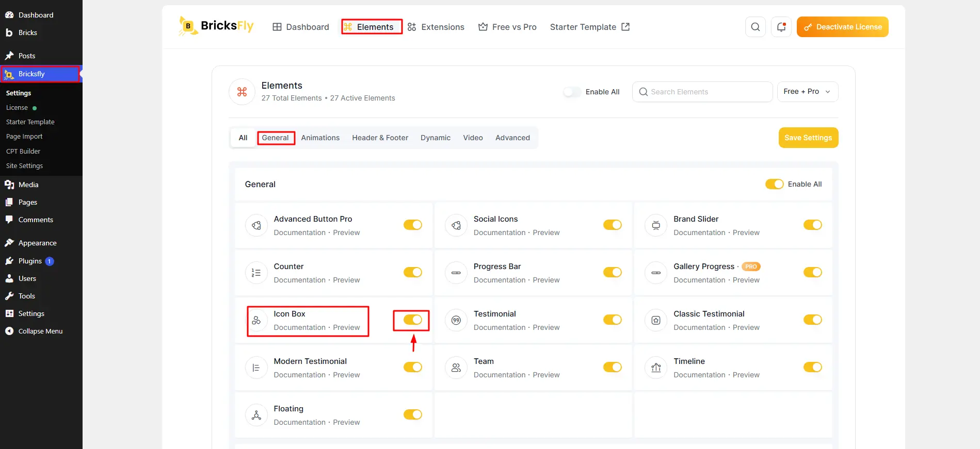
Task: Click the Media icon in sidebar
Action: point(9,185)
